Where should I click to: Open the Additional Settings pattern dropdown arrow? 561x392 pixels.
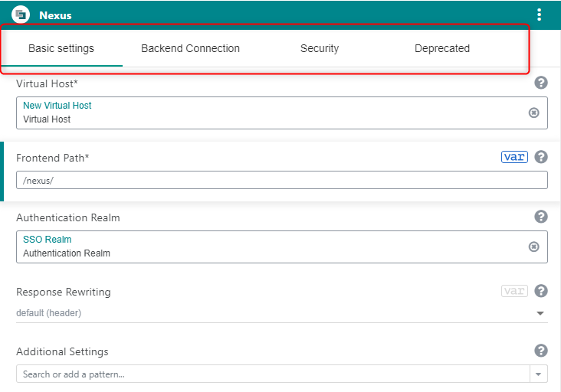[x=539, y=374]
